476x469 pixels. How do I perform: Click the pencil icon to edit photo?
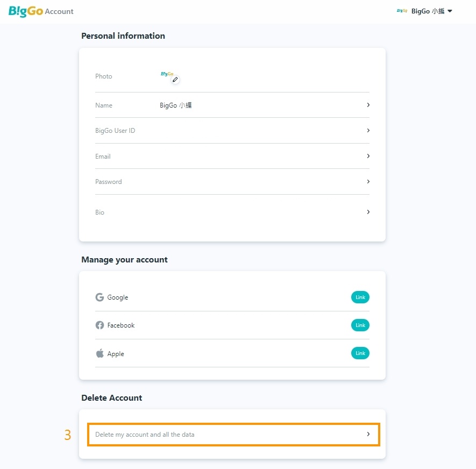point(175,80)
